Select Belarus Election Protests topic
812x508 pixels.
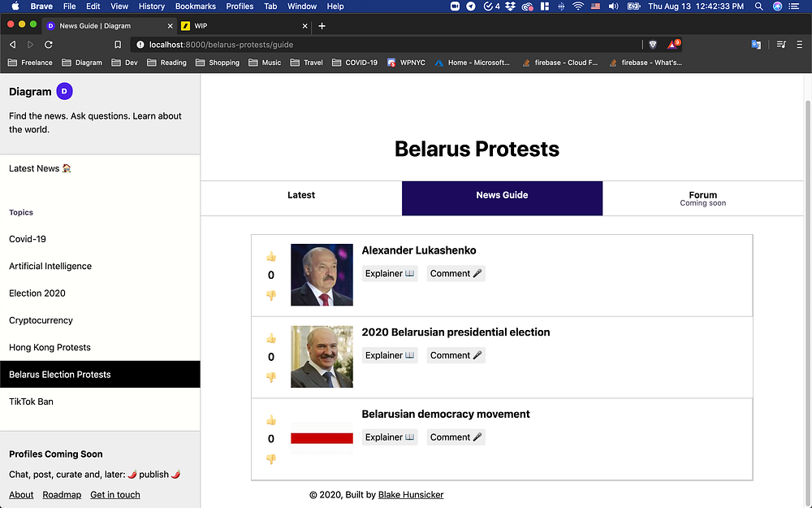point(100,374)
